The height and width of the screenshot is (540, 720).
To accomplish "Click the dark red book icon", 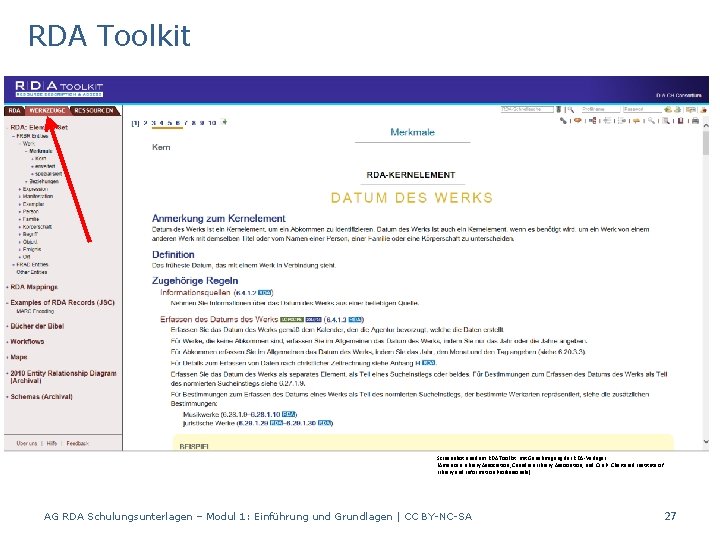I will (681, 121).
